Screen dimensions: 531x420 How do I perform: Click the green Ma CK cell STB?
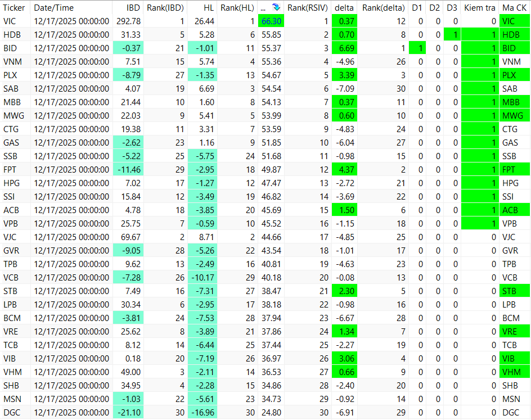[514, 291]
